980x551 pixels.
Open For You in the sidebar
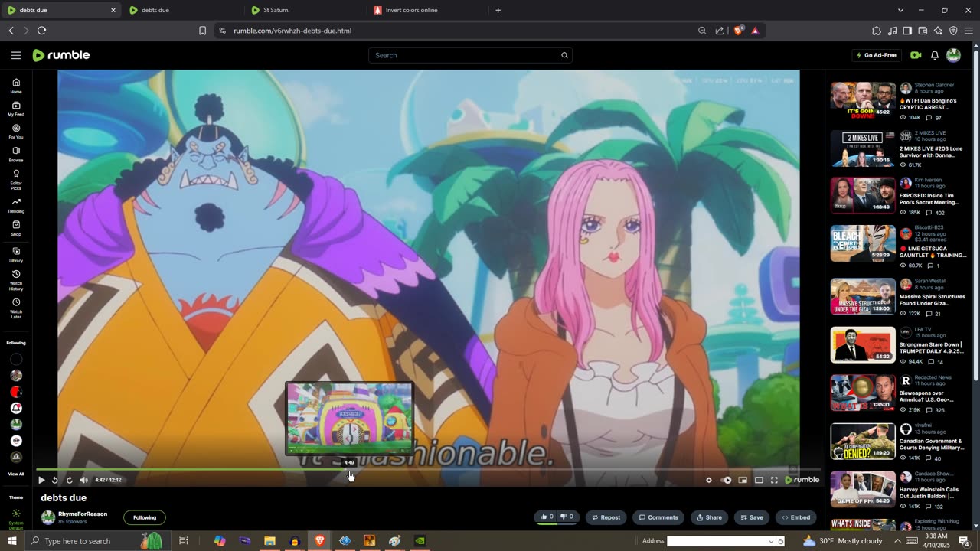(16, 132)
